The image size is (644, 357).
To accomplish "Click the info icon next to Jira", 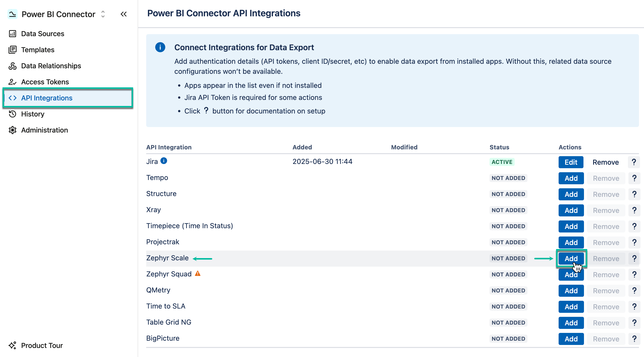I will 164,161.
